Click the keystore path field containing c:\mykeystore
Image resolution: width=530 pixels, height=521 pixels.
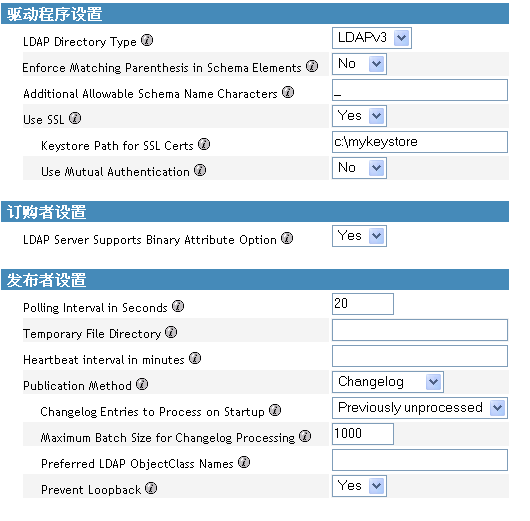(x=420, y=142)
